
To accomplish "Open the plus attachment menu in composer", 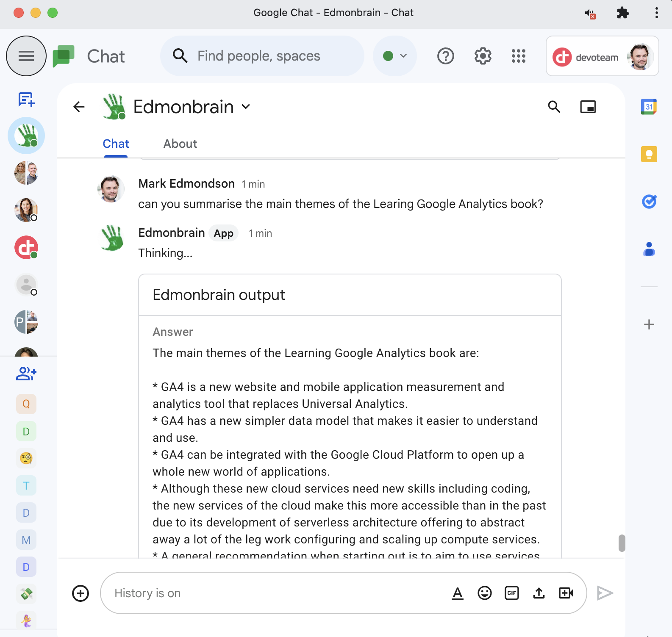I will click(81, 593).
